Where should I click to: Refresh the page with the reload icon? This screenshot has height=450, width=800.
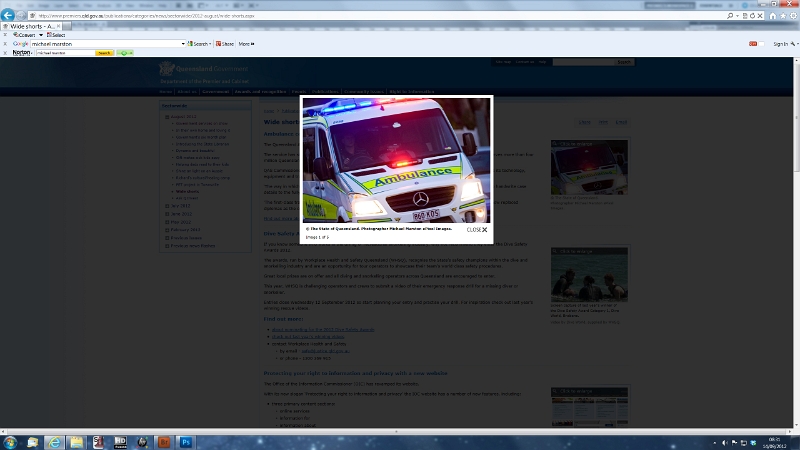752,16
